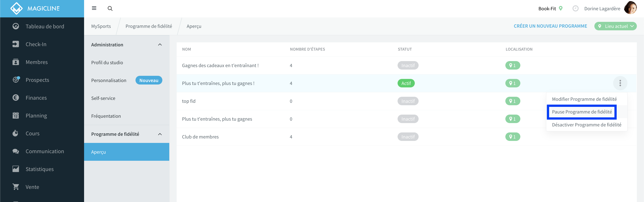Open the hamburger menu icon

tap(94, 8)
